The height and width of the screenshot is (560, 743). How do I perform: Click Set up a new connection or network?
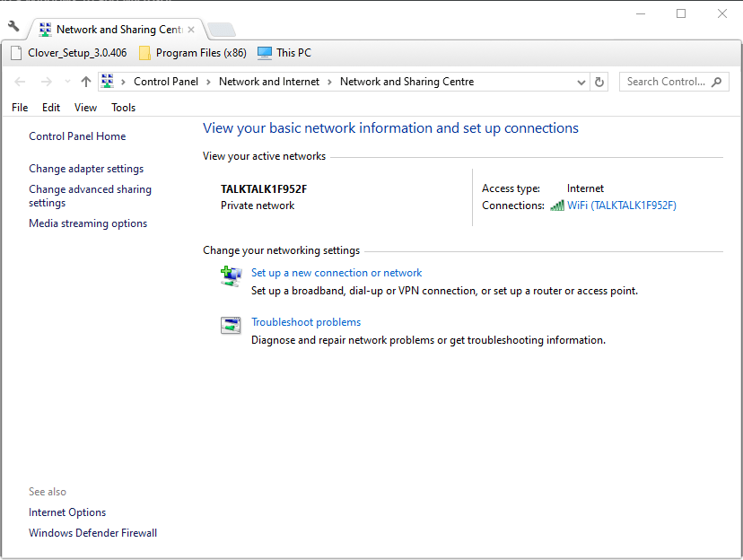337,273
